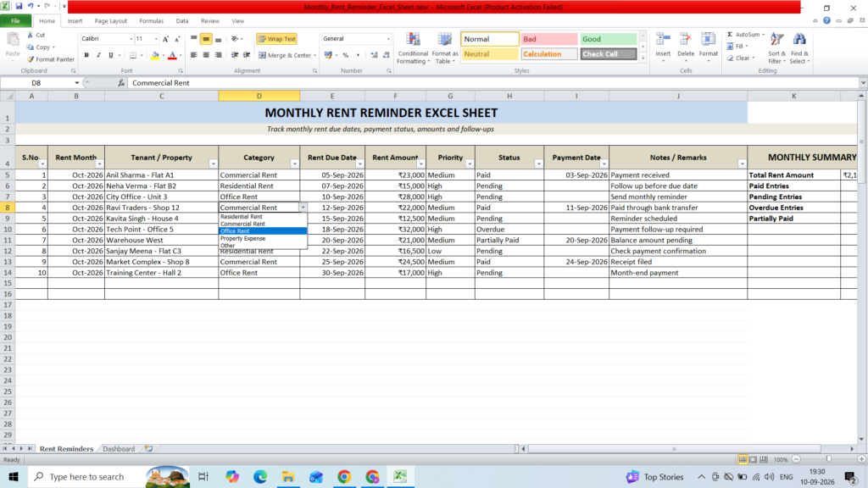Click the Save icon in quick access toolbar
The height and width of the screenshot is (488, 868).
point(19,7)
